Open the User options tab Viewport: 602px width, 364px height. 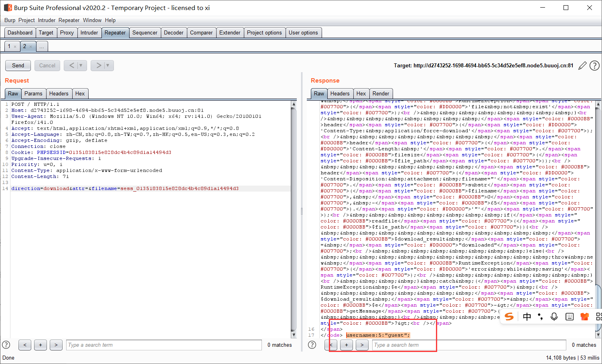coord(303,33)
